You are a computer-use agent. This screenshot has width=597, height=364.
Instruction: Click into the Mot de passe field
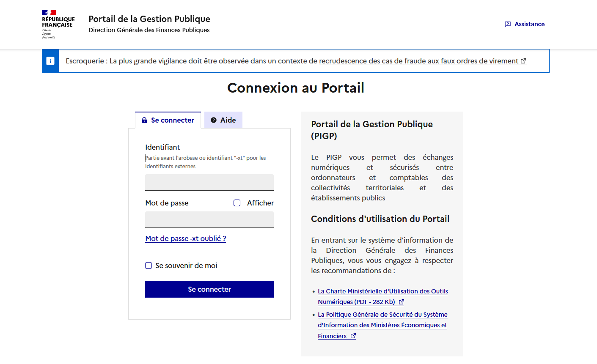[209, 219]
